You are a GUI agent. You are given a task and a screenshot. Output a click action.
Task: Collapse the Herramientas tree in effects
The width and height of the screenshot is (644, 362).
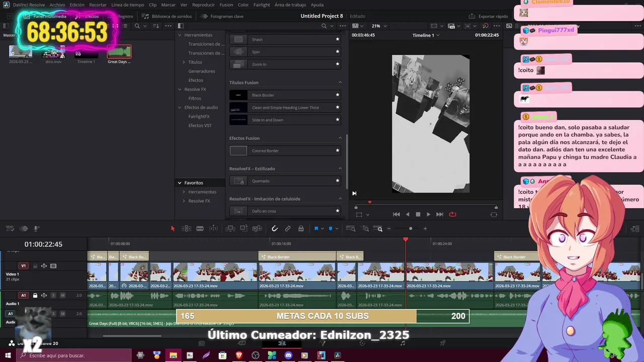(x=180, y=35)
